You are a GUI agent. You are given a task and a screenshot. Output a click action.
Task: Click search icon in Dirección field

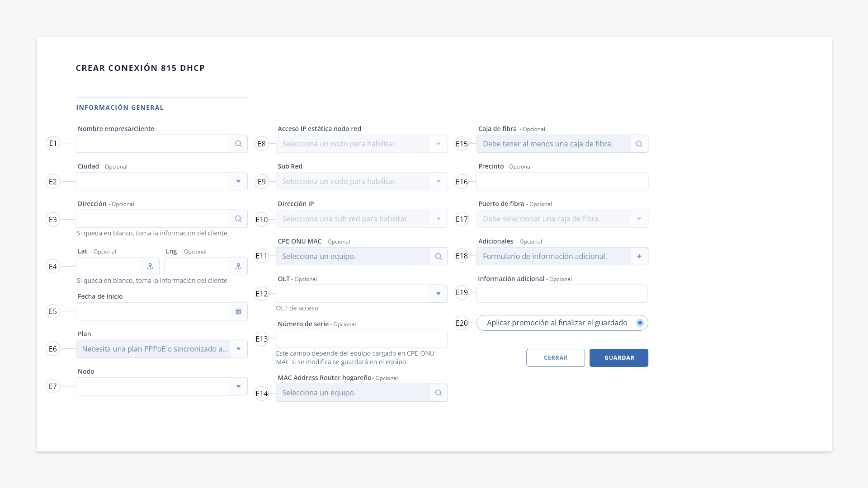tap(238, 219)
